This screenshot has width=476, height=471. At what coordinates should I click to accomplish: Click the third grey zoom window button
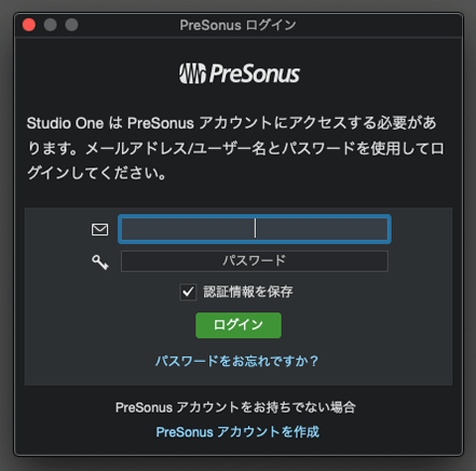(71, 25)
